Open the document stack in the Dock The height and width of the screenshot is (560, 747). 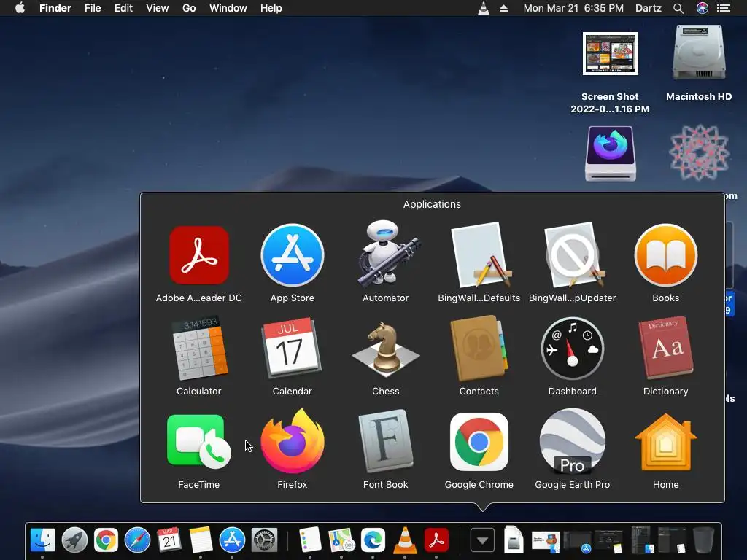pos(514,540)
